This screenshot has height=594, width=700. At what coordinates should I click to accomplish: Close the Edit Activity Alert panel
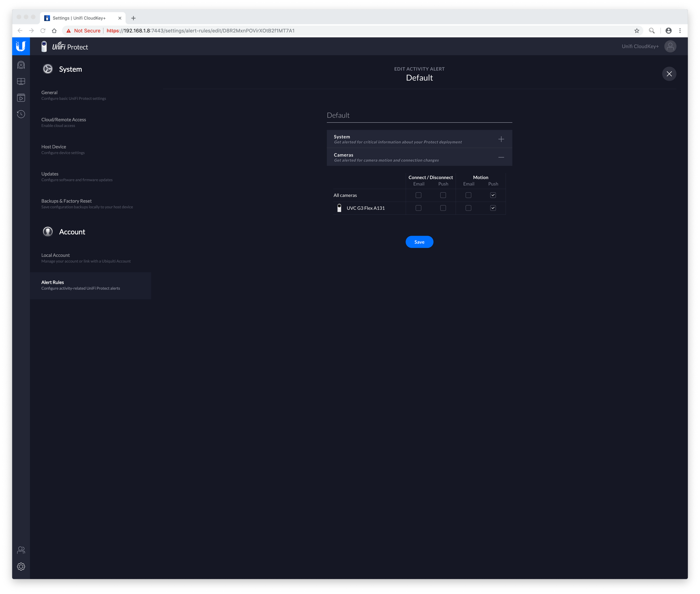pyautogui.click(x=669, y=74)
